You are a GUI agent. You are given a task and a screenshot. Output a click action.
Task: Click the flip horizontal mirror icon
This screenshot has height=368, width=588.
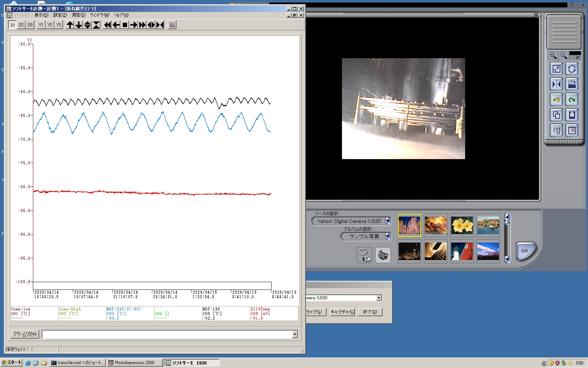[x=556, y=84]
